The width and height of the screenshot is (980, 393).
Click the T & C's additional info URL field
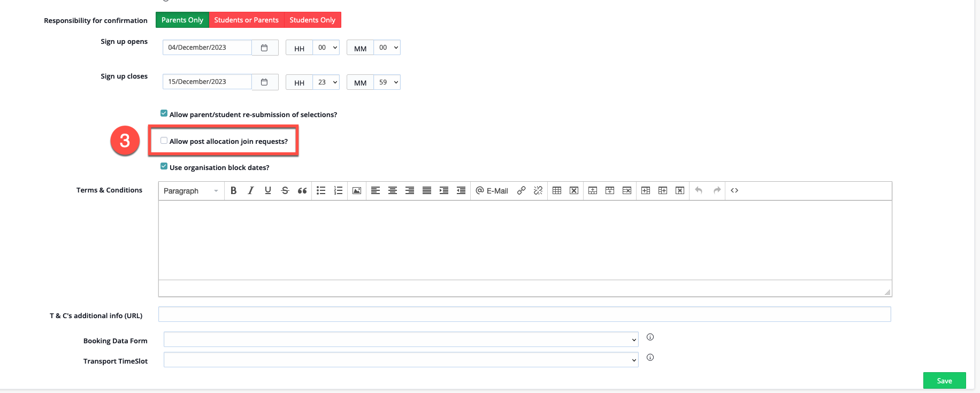[x=524, y=314]
